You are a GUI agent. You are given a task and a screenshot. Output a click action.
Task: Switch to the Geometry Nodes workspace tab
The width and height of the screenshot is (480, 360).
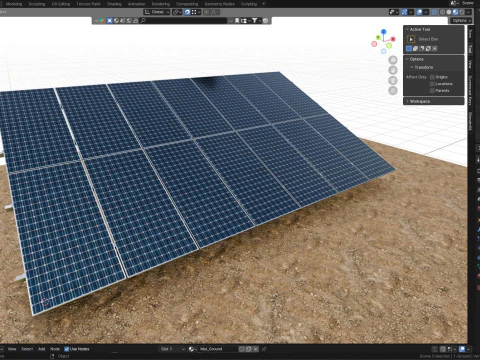220,4
